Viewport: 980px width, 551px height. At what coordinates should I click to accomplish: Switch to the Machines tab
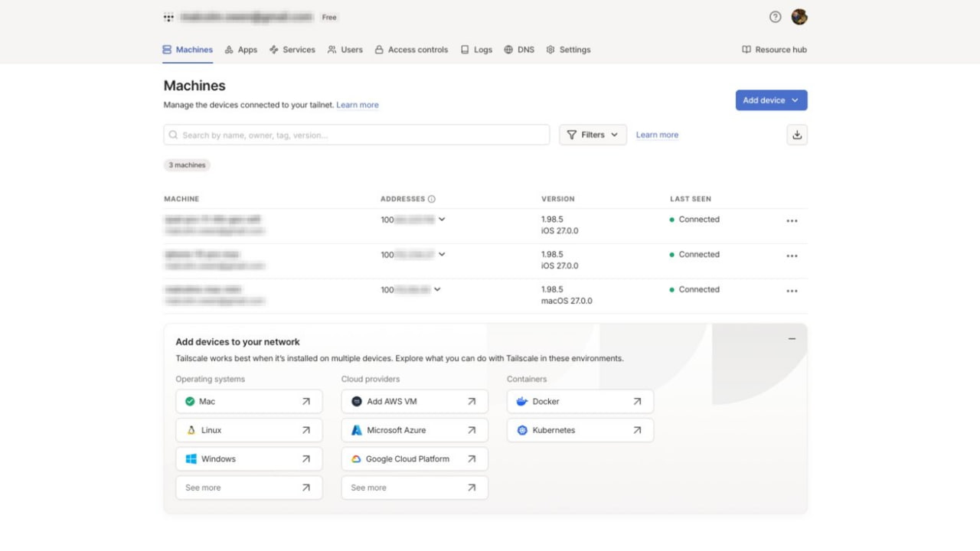[188, 50]
